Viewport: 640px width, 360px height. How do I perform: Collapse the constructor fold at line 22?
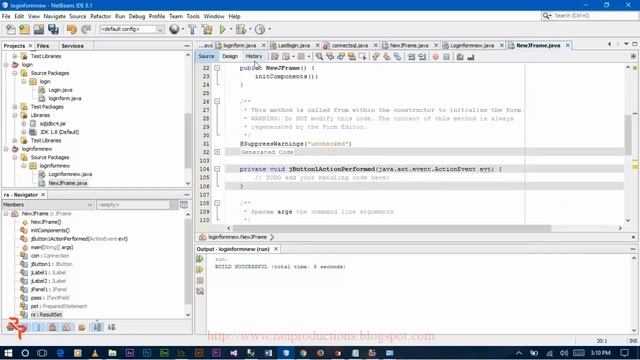pyautogui.click(x=217, y=68)
